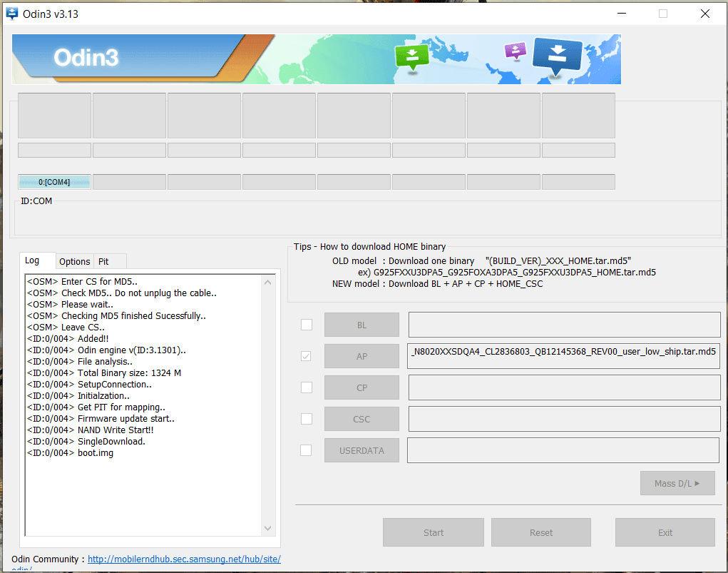The width and height of the screenshot is (728, 573).
Task: Click the purple download marker on the banner
Action: tap(516, 51)
